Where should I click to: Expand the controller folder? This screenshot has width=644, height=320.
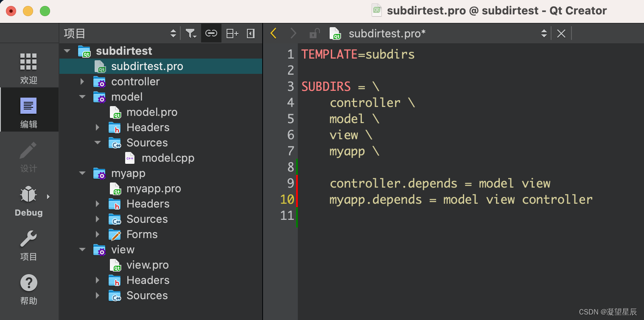(x=82, y=81)
